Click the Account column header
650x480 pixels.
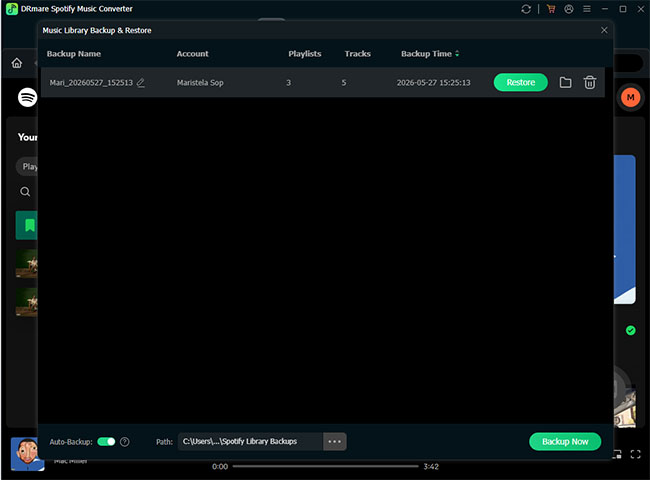[192, 54]
